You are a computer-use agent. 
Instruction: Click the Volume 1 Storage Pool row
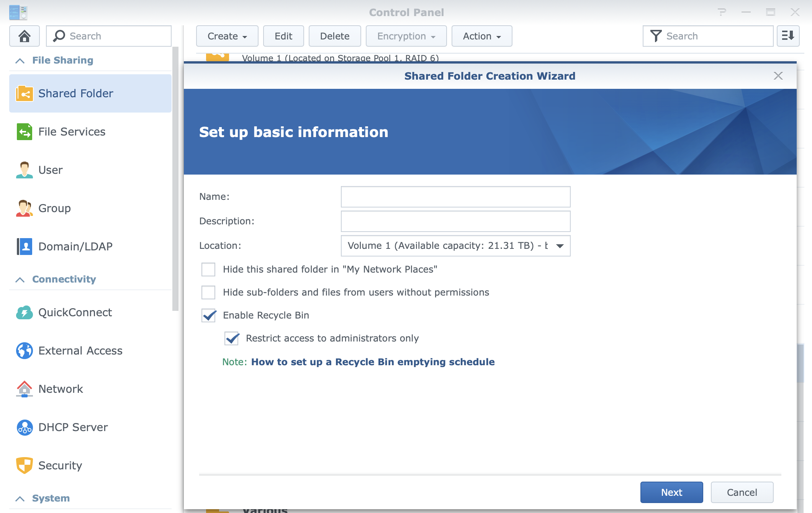(340, 58)
